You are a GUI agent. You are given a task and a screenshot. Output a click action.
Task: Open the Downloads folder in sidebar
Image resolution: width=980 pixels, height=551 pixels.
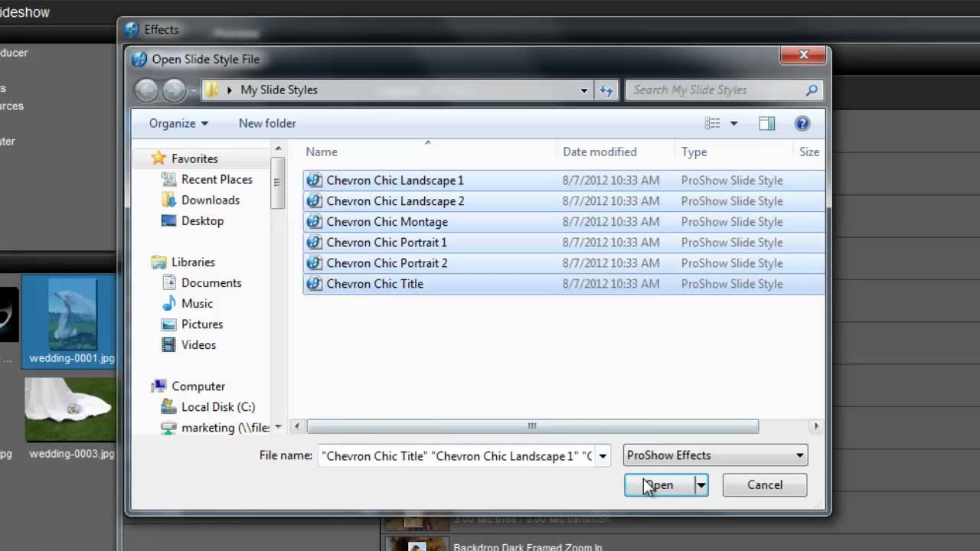click(x=211, y=200)
